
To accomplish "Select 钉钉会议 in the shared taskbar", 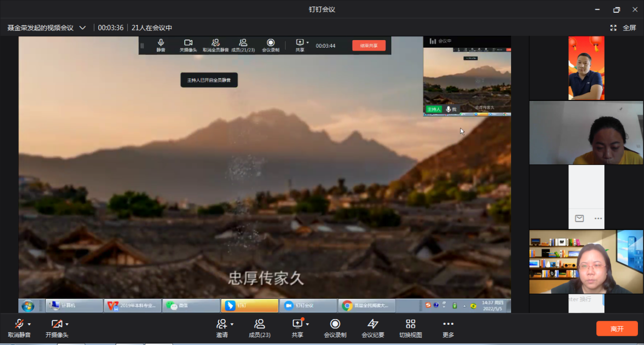I will coord(308,305).
